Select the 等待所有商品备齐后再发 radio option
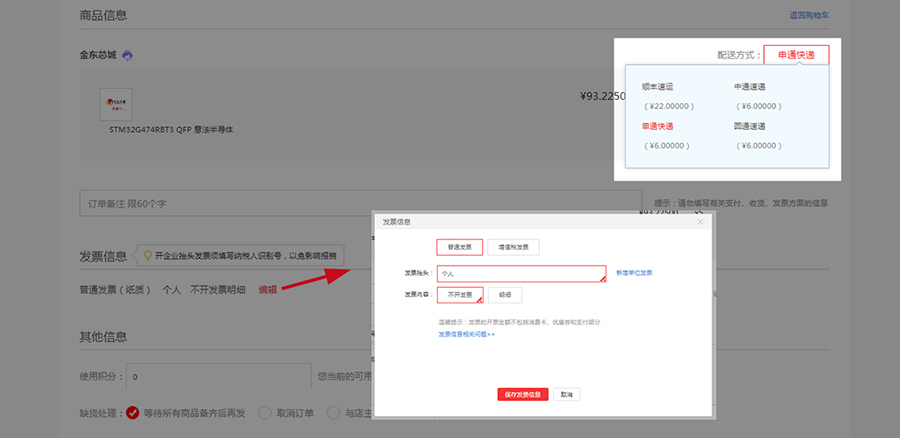This screenshot has width=900, height=438. (x=132, y=412)
